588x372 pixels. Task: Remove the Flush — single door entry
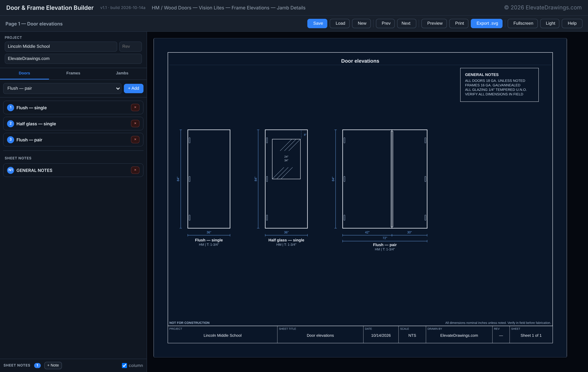(135, 107)
